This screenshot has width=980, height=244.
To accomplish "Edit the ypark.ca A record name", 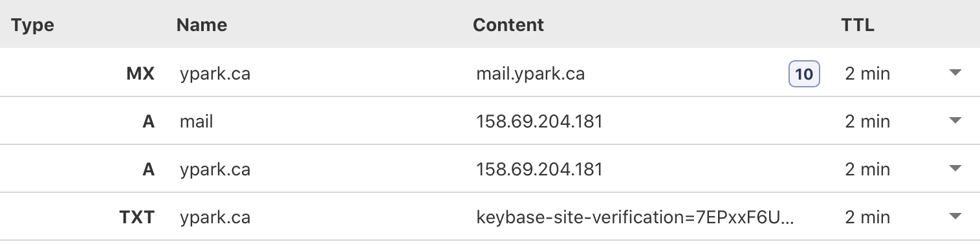I will click(215, 170).
